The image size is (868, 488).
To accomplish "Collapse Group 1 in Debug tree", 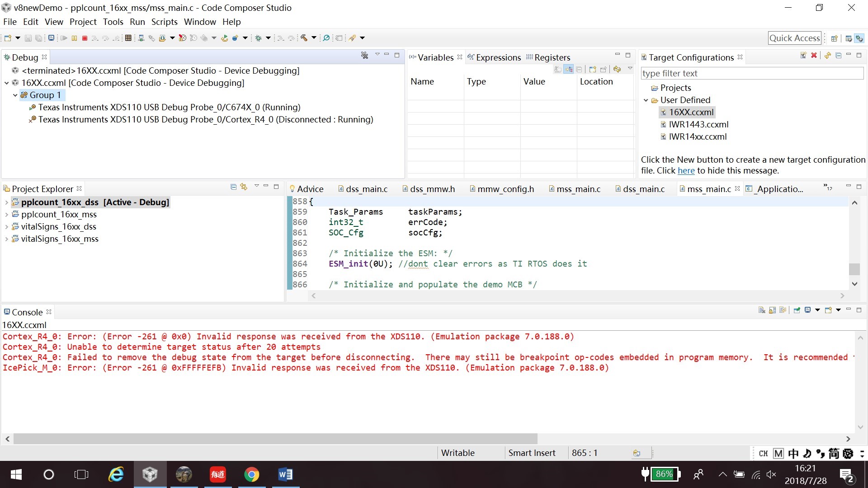I will [x=15, y=95].
